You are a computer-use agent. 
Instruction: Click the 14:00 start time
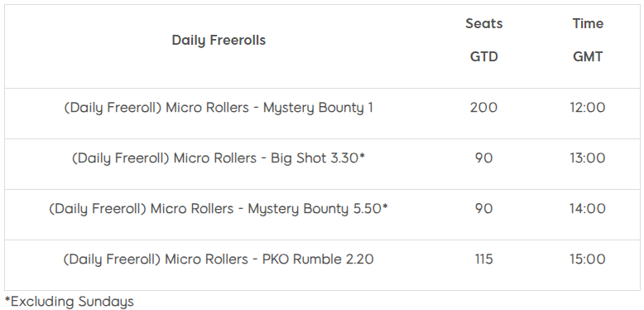[588, 209]
